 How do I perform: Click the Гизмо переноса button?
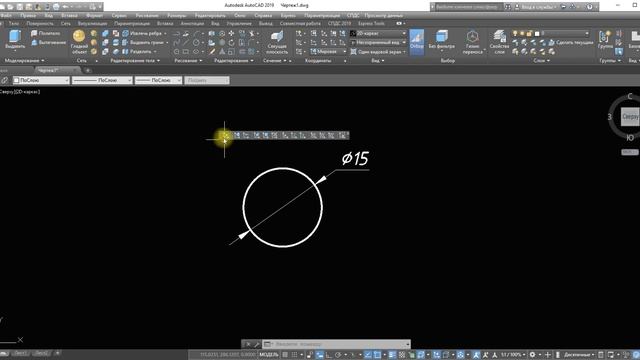click(473, 42)
